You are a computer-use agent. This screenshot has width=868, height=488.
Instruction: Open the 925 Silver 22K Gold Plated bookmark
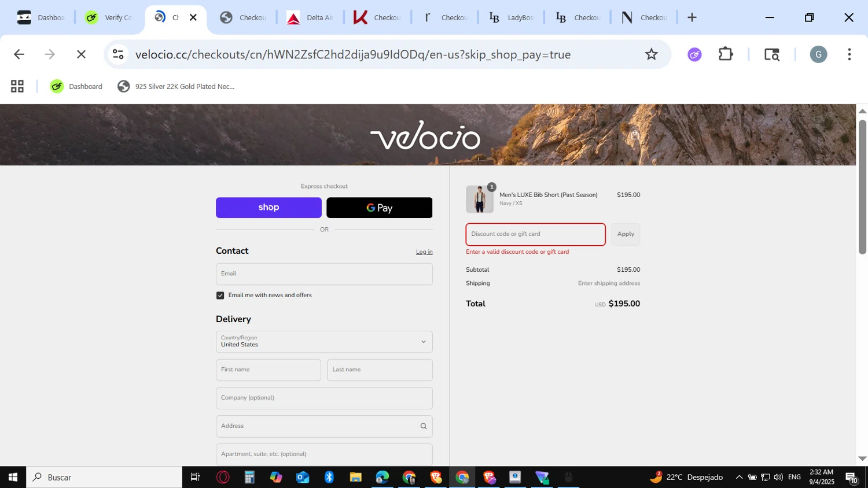coord(176,87)
